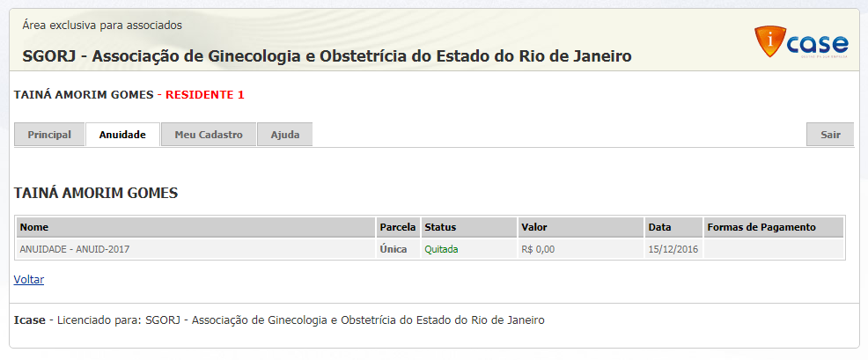Open the Principal tab
868x360 pixels.
49,135
